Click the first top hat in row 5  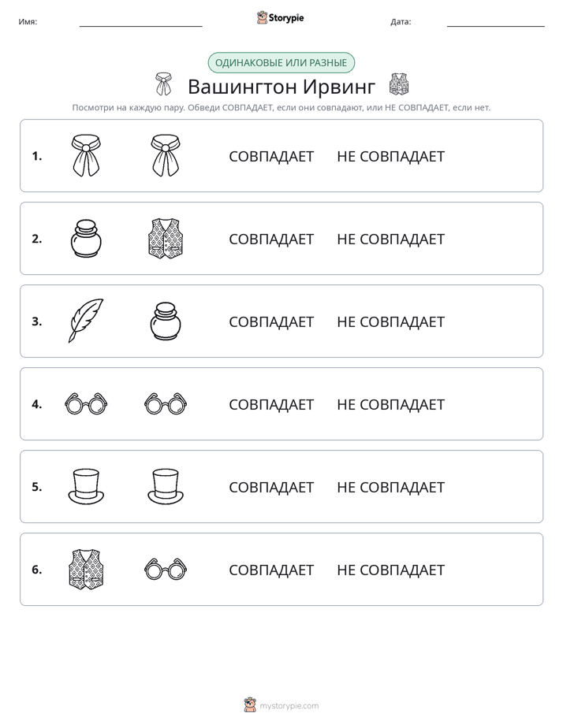86,486
